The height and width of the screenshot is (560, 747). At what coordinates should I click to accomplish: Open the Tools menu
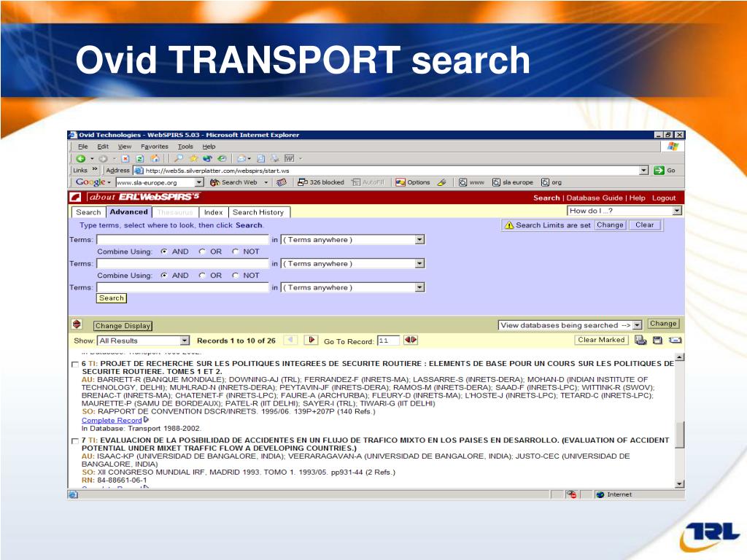coord(185,147)
